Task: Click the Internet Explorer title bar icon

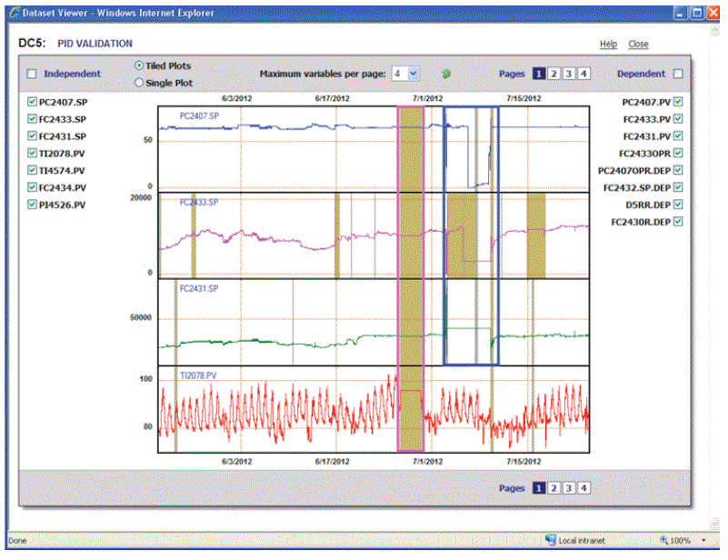Action: 15,13
